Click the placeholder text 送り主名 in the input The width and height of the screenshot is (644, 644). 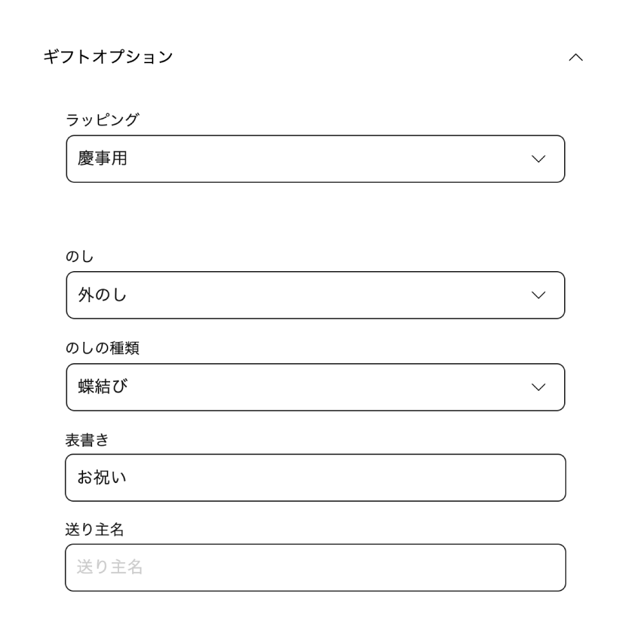[108, 567]
